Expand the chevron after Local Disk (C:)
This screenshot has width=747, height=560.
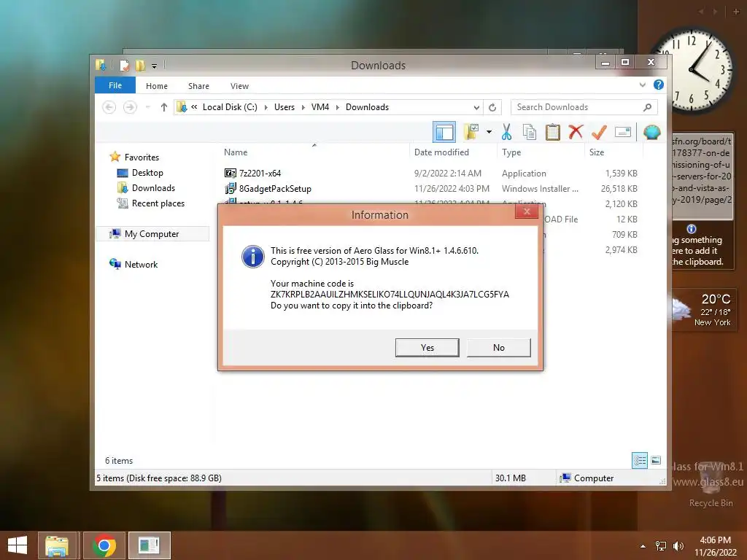click(266, 108)
